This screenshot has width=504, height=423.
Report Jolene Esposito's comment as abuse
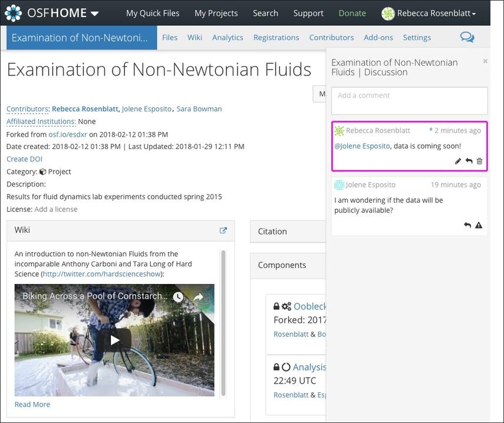[479, 225]
